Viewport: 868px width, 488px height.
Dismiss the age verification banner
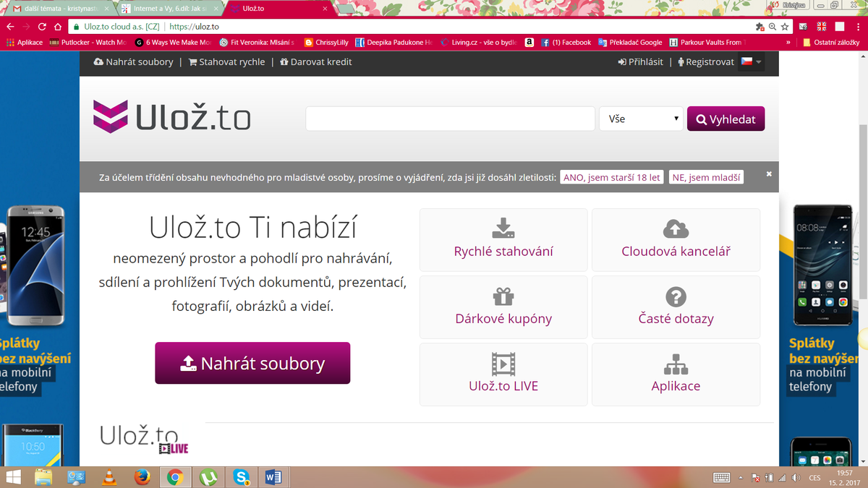tap(769, 174)
